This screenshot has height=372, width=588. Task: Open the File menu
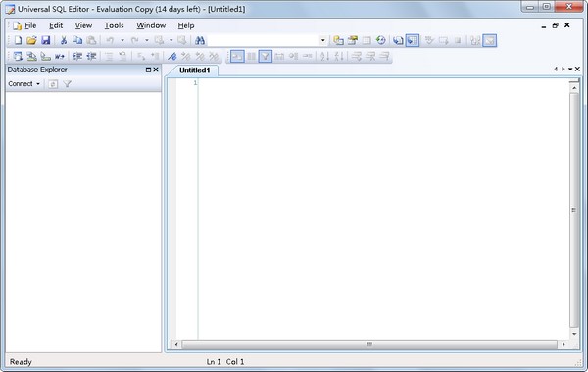[x=30, y=25]
